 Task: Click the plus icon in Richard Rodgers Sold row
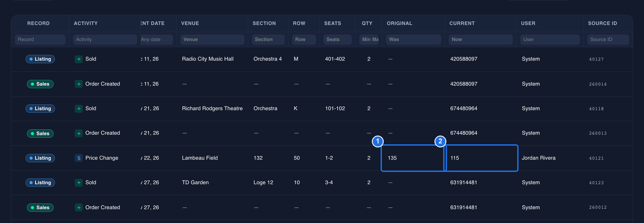[78, 109]
